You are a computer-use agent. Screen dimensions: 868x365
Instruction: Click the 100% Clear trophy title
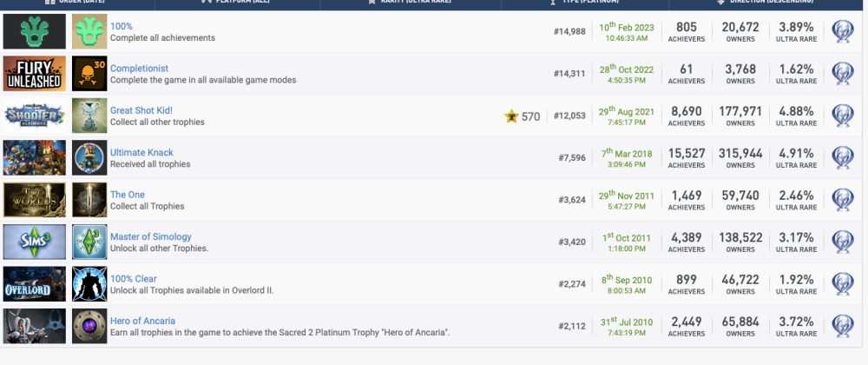coord(133,279)
